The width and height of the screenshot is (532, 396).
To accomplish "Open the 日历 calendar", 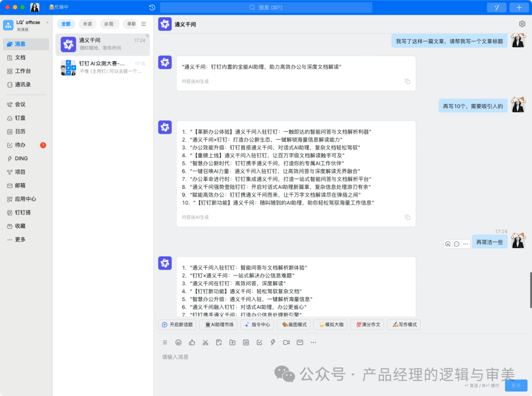I will [x=26, y=132].
